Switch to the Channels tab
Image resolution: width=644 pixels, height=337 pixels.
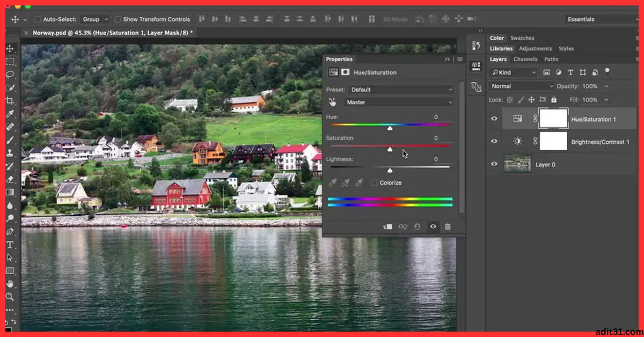tap(525, 59)
